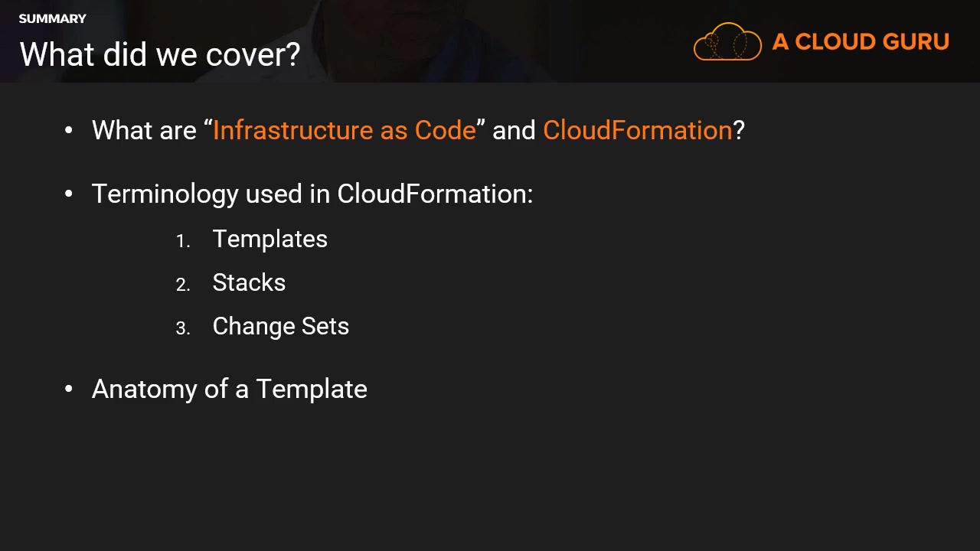Click the bullet dot before "What are"

point(69,130)
